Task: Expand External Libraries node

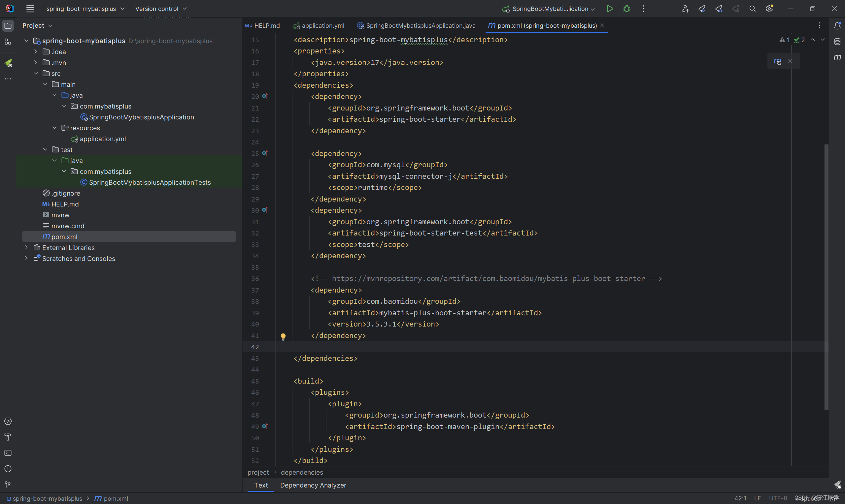Action: [26, 248]
